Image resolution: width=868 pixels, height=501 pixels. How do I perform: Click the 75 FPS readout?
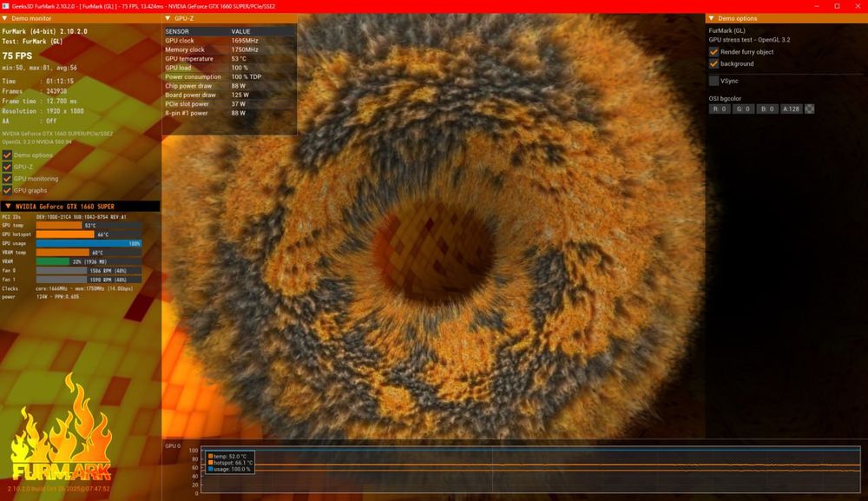pos(17,56)
